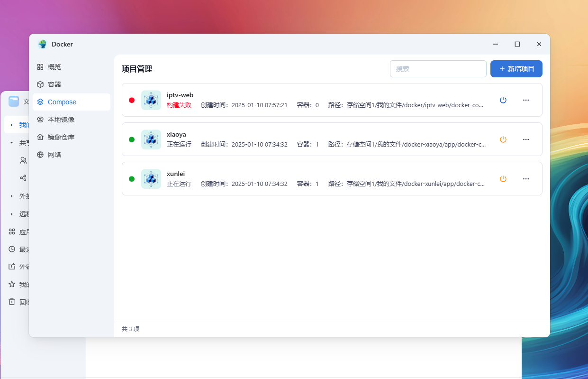Click the green status dot of xunlei
Viewport: 588px width, 379px height.
click(x=132, y=179)
